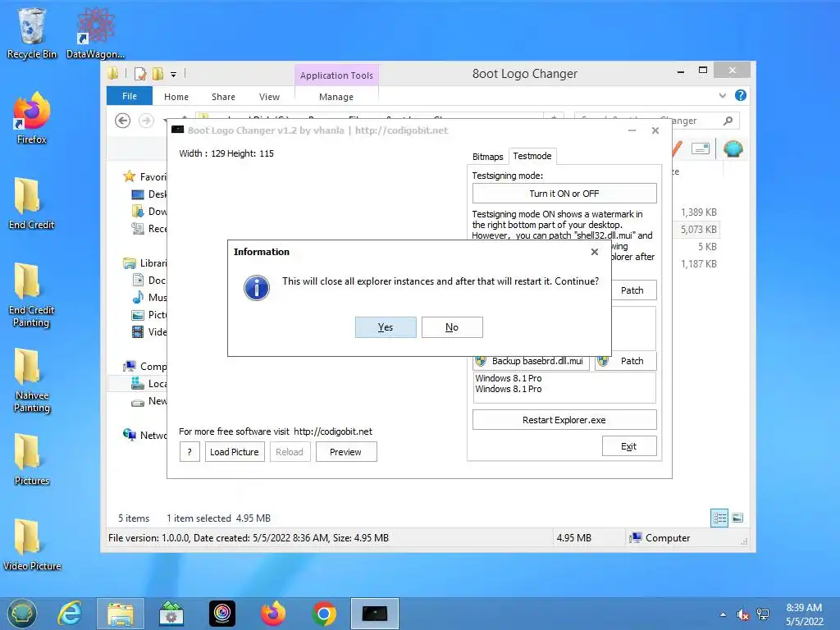Viewport: 840px width, 630px height.
Task: Open the File tab in Explorer
Action: [130, 96]
